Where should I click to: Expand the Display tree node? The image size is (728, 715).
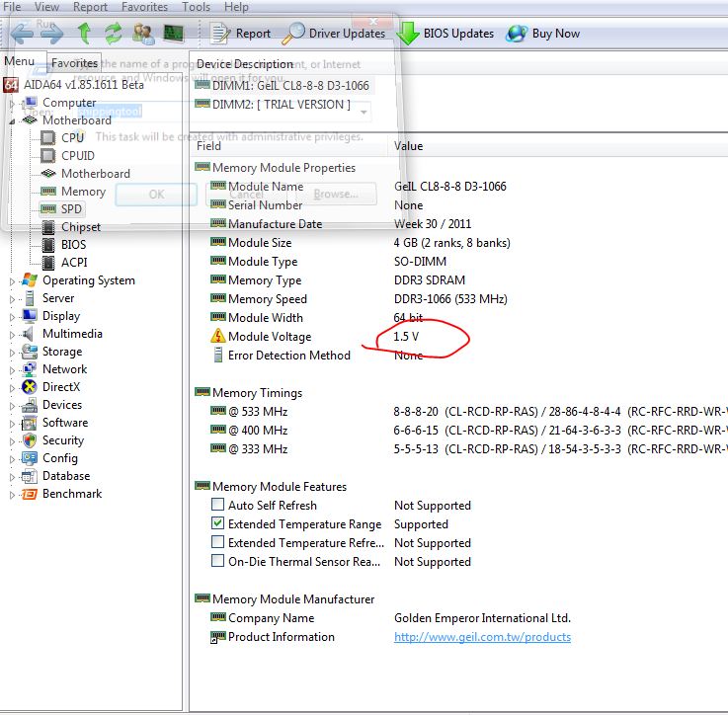pyautogui.click(x=13, y=317)
